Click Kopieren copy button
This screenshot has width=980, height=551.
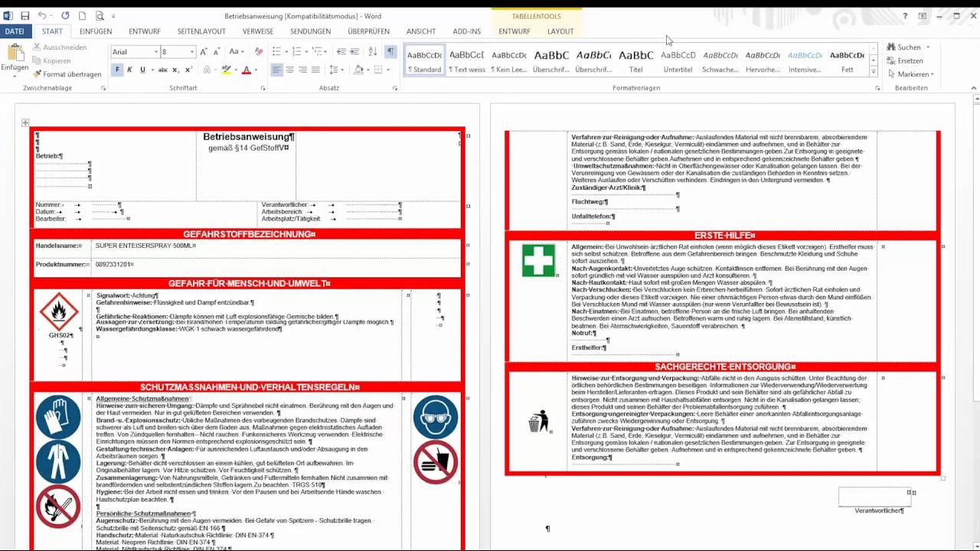[x=51, y=61]
